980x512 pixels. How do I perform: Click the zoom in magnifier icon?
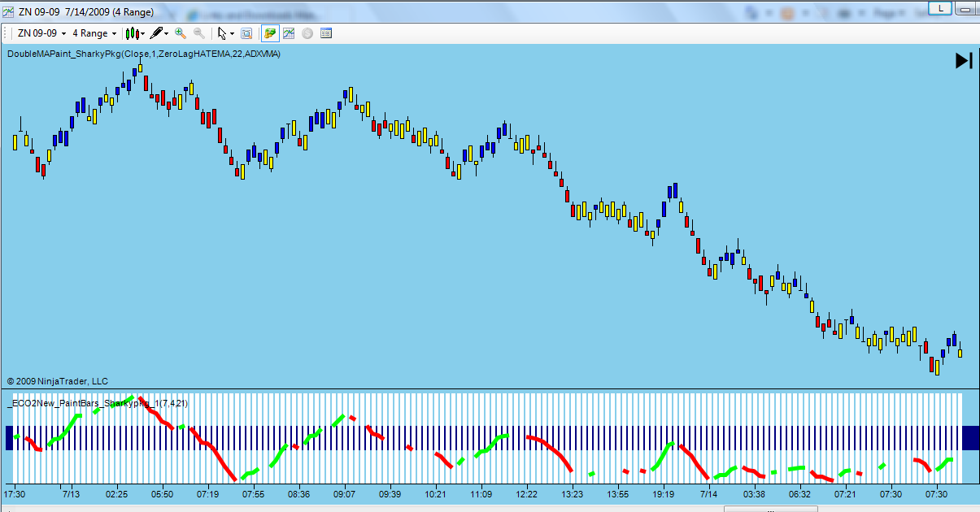181,33
